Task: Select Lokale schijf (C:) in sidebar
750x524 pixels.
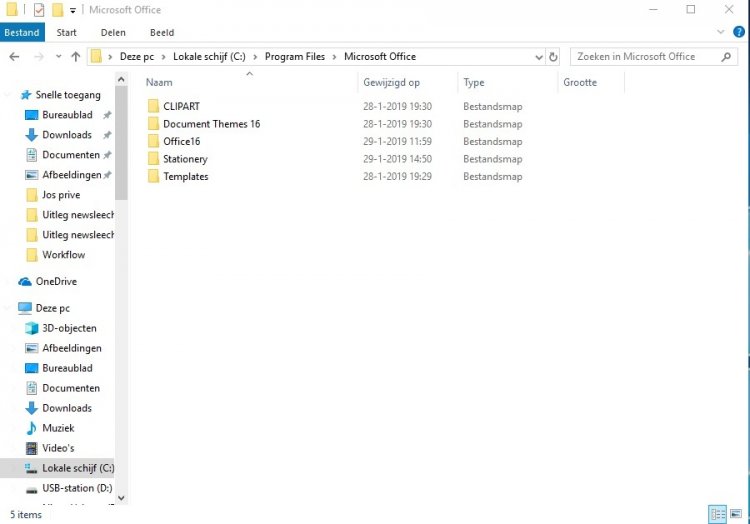Action: (x=77, y=468)
